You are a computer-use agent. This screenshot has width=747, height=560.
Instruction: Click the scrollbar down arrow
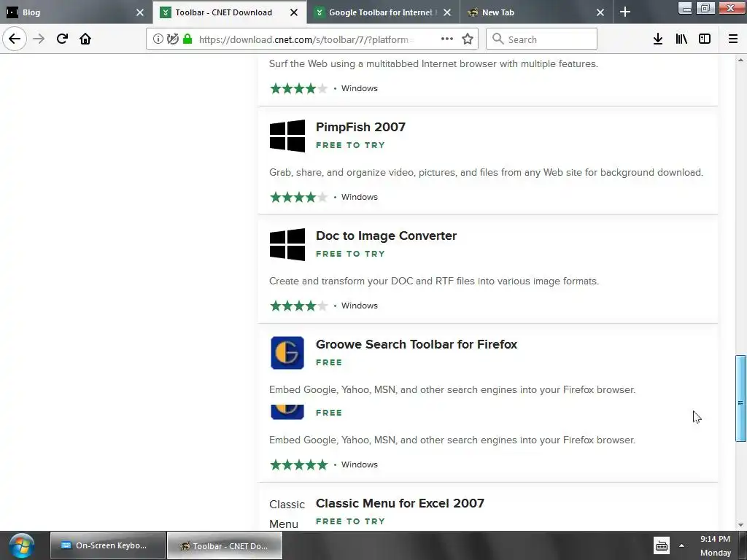tap(740, 525)
